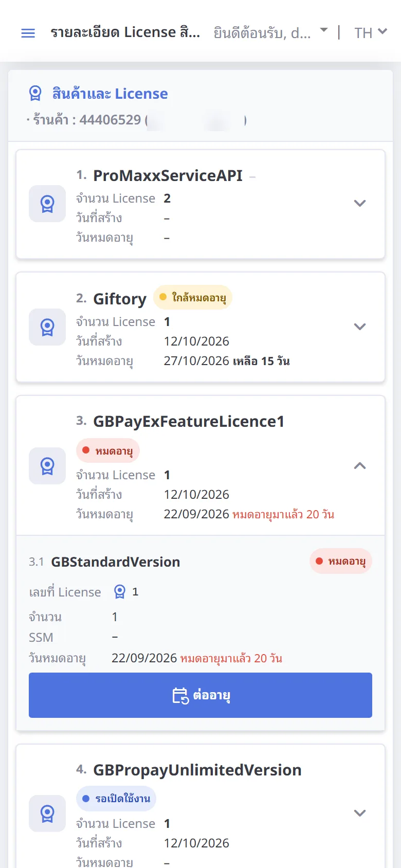Click the GBPropayUnlimitedVersion title
The image size is (401, 868).
[197, 770]
